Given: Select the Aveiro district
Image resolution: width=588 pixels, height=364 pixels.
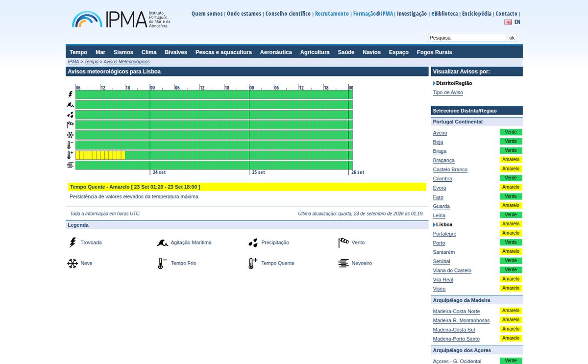Looking at the screenshot, I should [x=440, y=133].
